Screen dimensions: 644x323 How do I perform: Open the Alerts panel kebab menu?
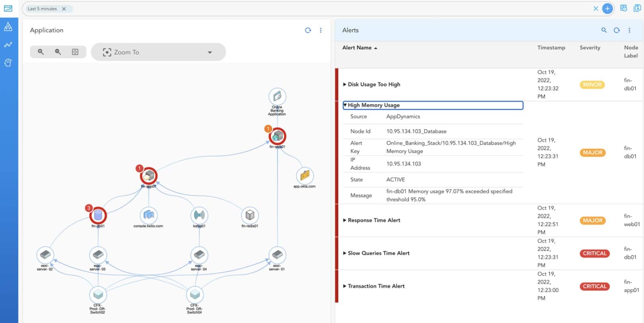coord(629,30)
